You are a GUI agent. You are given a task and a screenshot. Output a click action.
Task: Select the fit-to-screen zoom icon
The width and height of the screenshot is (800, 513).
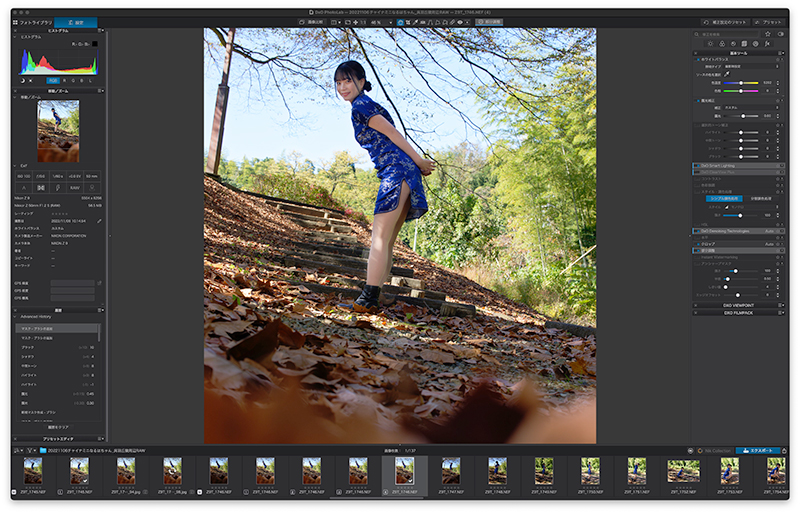point(348,22)
